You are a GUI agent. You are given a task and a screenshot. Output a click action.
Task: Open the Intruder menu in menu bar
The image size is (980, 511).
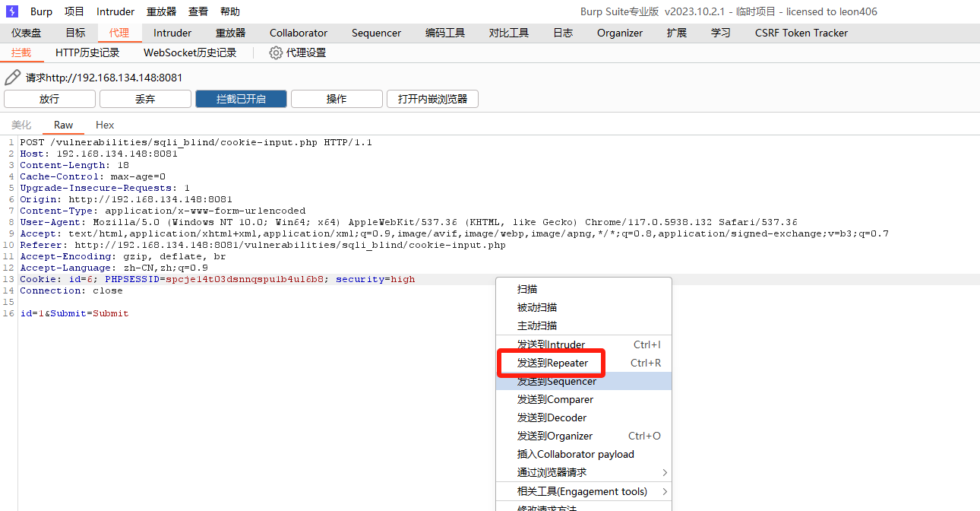tap(115, 11)
